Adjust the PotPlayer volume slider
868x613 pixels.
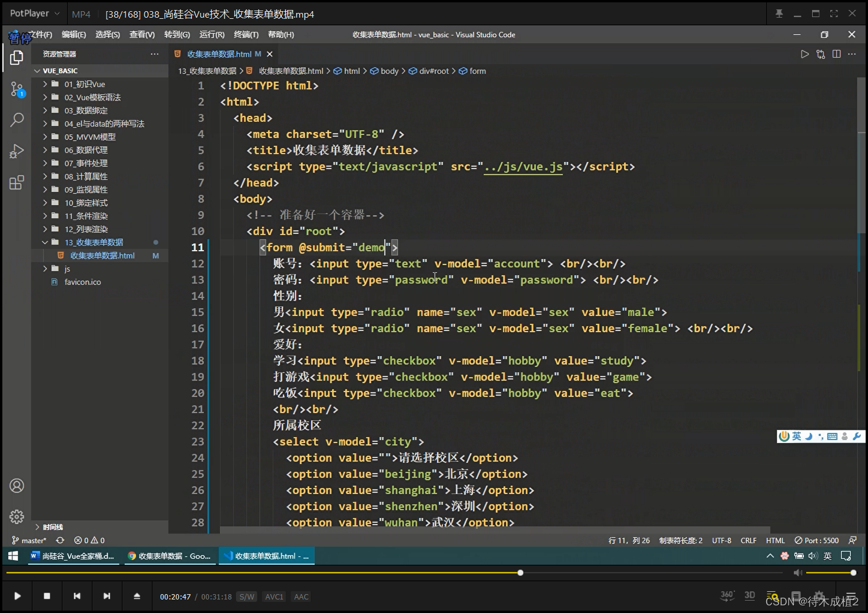click(830, 572)
